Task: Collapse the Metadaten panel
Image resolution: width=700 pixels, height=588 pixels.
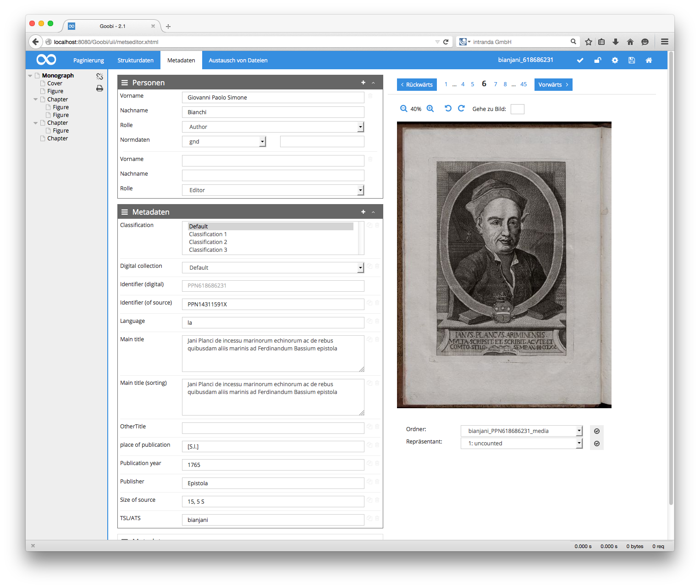Action: click(x=373, y=212)
